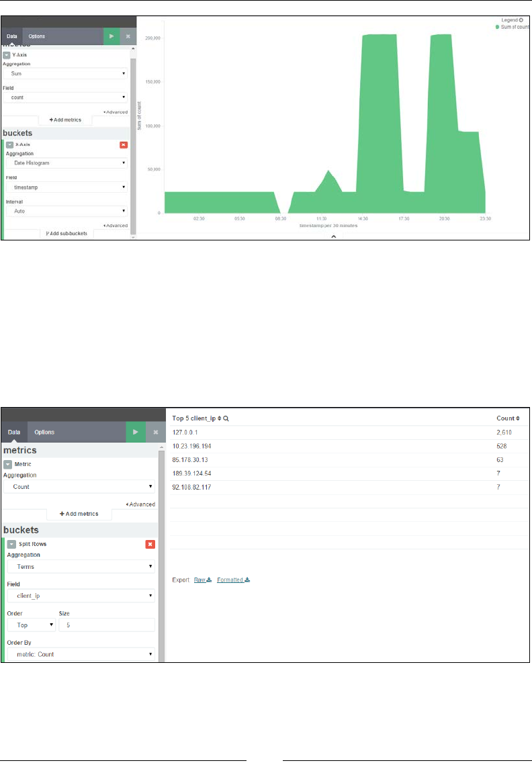
Task: Expand Advanced under the count field
Action: (x=116, y=112)
